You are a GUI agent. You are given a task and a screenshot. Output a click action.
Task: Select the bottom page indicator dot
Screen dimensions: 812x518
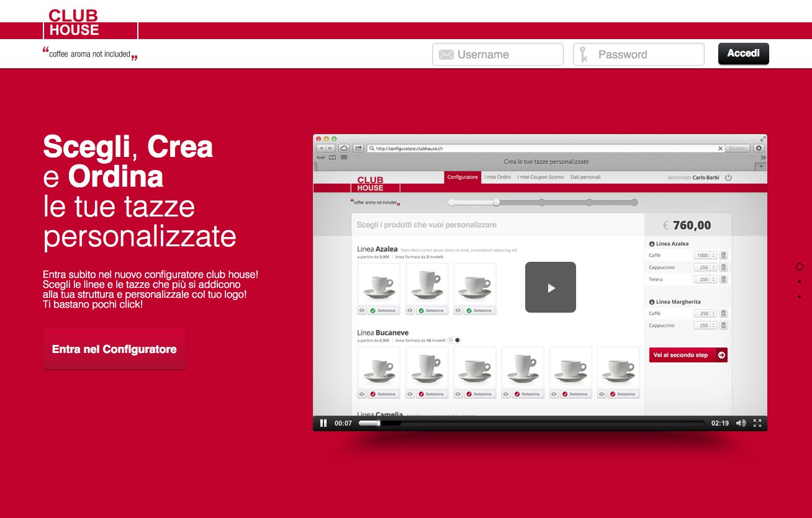(800, 297)
